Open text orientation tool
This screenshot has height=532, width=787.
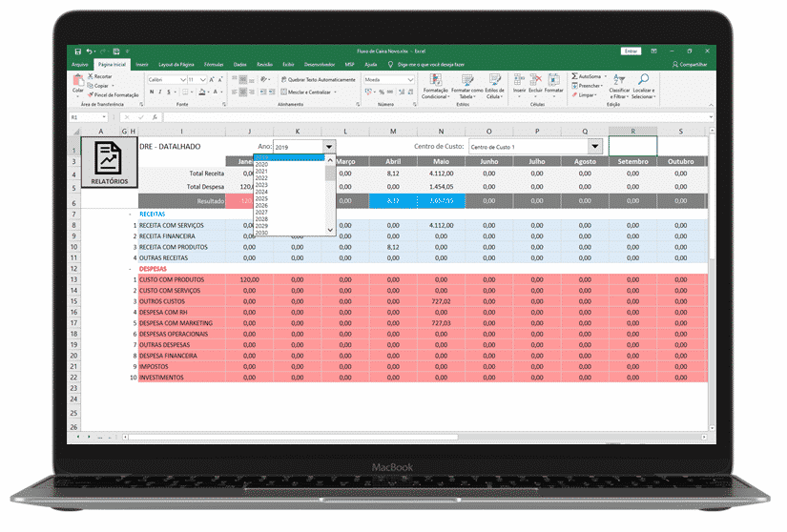[264, 79]
